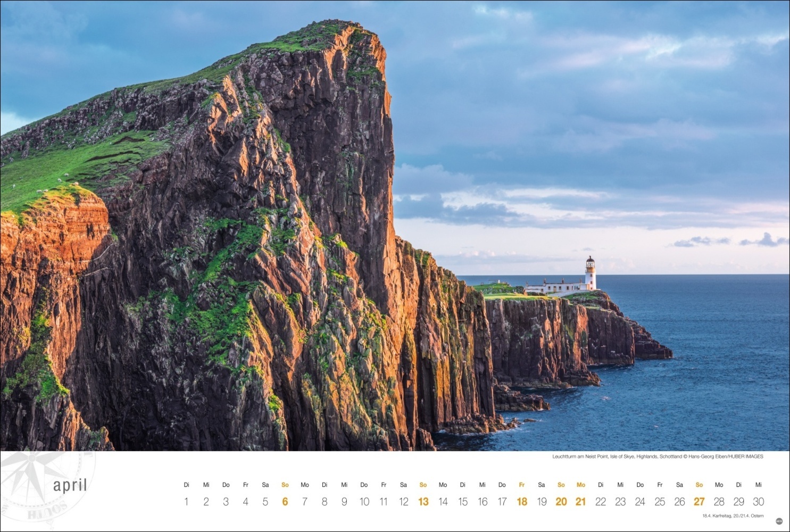The image size is (790, 532).
Task: Select the date number 4
Action: pyautogui.click(x=245, y=502)
